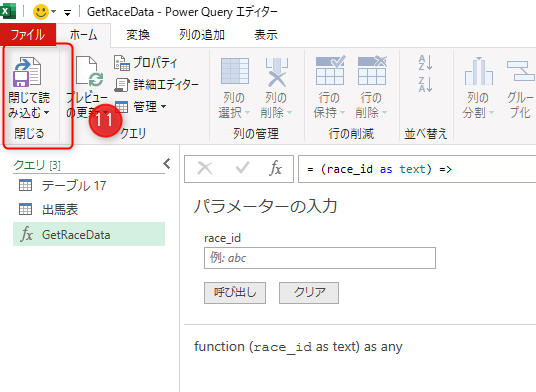Open the Advanced Editor (詳細エディター)
Viewport: 536px width, 392px height.
click(x=156, y=84)
